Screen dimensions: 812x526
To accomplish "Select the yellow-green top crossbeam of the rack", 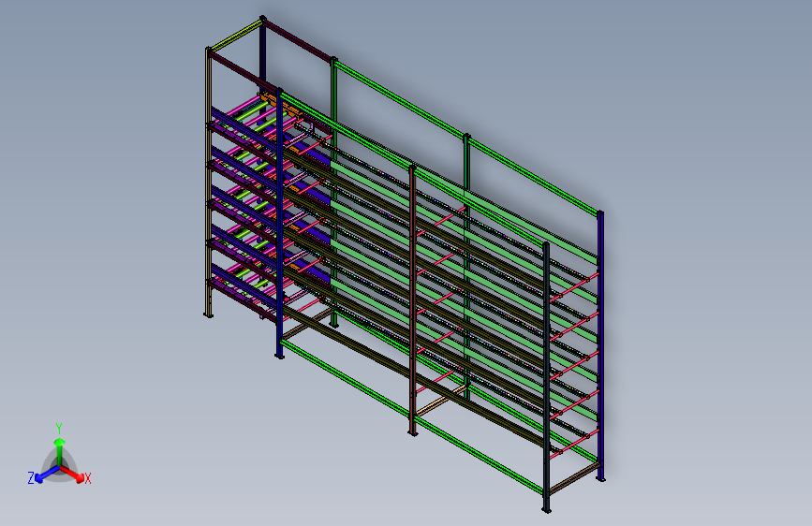I will click(236, 36).
